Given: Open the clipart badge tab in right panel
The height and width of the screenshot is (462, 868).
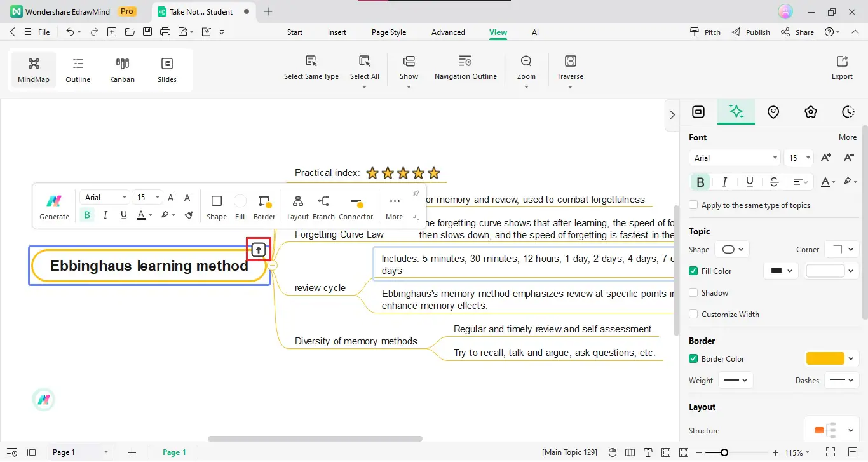Looking at the screenshot, I should [x=810, y=112].
